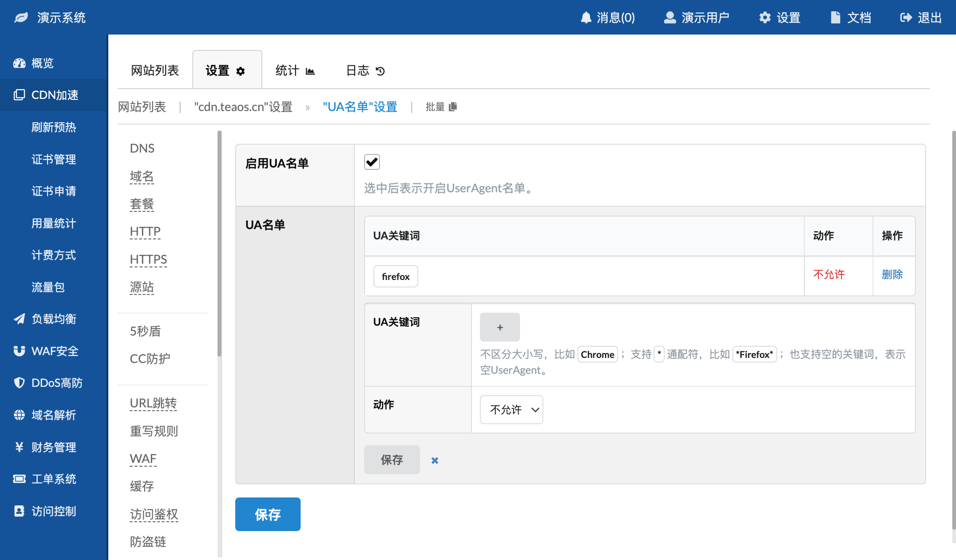Click the notification bell icon
Image resolution: width=956 pixels, height=560 pixels.
[586, 18]
